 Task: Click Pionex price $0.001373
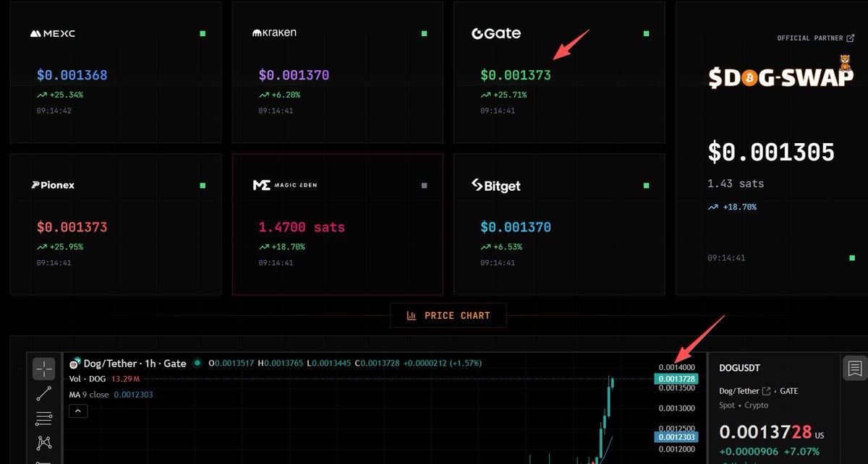tap(72, 227)
